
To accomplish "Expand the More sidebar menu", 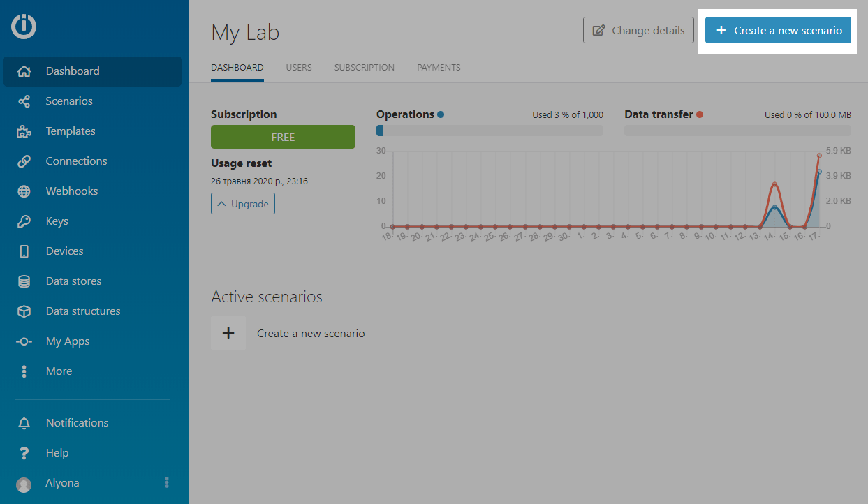I will click(59, 371).
